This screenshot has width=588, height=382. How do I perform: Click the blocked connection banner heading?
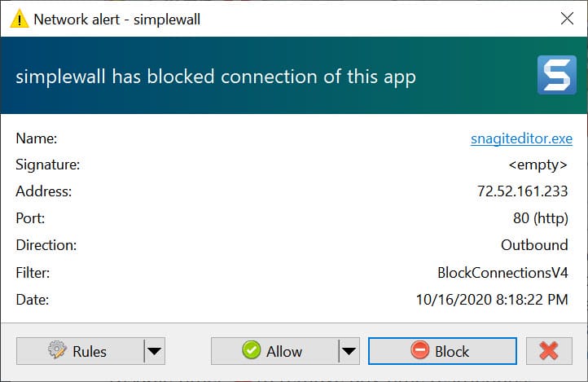coord(216,77)
